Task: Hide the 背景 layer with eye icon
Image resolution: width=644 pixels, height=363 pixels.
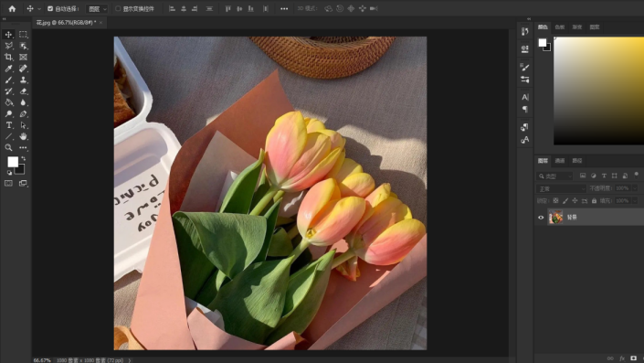Action: tap(541, 218)
